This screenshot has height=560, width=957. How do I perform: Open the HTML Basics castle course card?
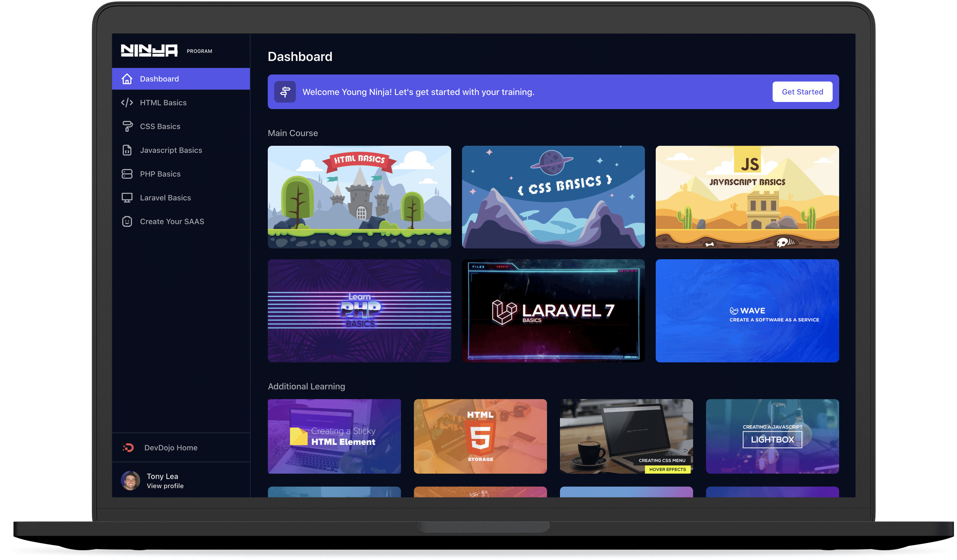pyautogui.click(x=359, y=197)
